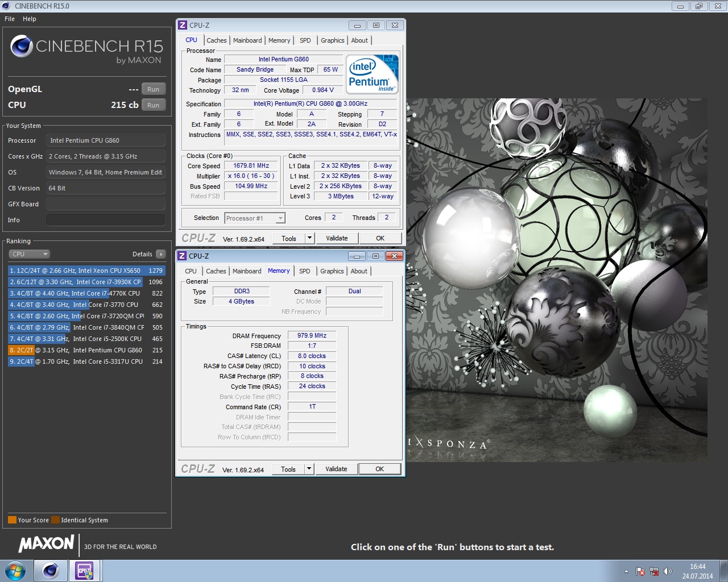Select the Core i7-4770K ranking row

(x=86, y=293)
